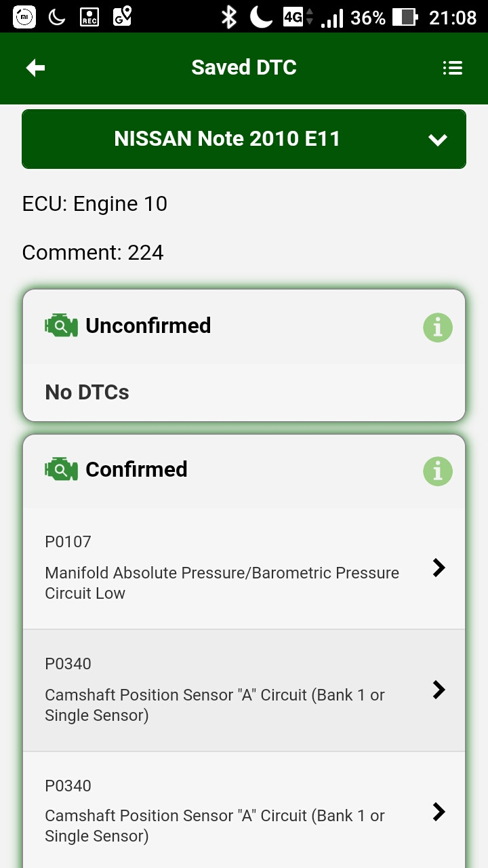
Task: Tap the Comment: 224 text
Action: pos(93,253)
